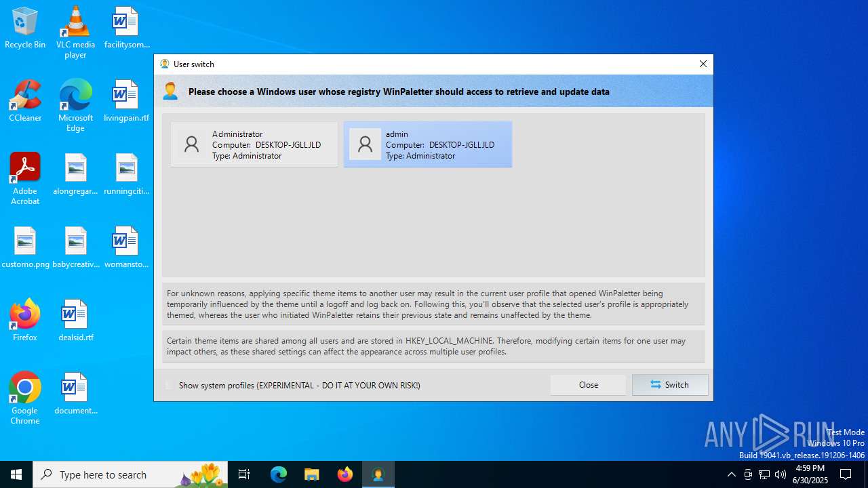Select the alongregar image file icon
Viewport: 868px width, 488px height.
click(75, 175)
